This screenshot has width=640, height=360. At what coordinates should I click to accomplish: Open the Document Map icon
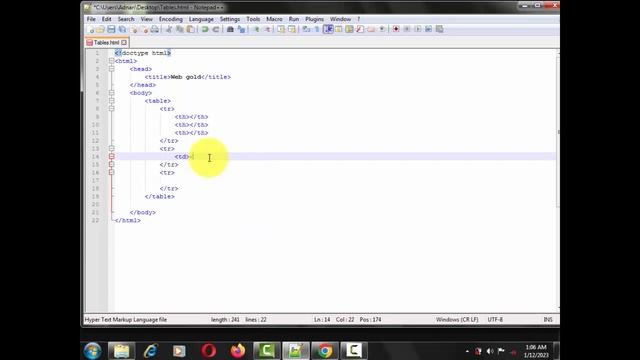(349, 29)
